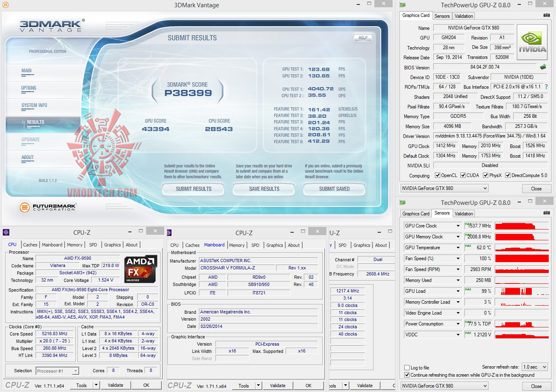Open Validation tab in upper GPU-Z window
556x392 pixels.
tap(464, 16)
